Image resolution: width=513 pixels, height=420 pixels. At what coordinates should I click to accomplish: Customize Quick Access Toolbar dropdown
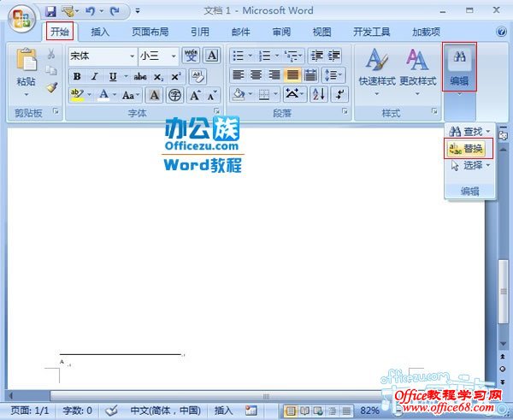coord(138,11)
